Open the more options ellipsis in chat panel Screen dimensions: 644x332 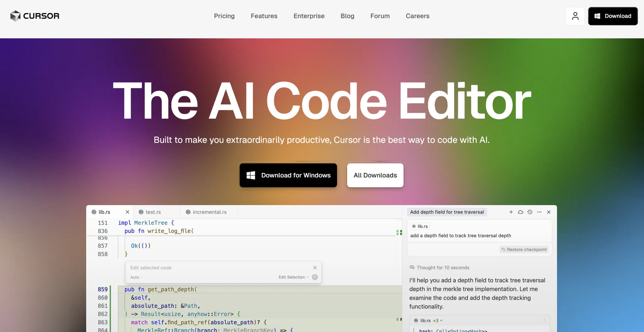(x=539, y=212)
